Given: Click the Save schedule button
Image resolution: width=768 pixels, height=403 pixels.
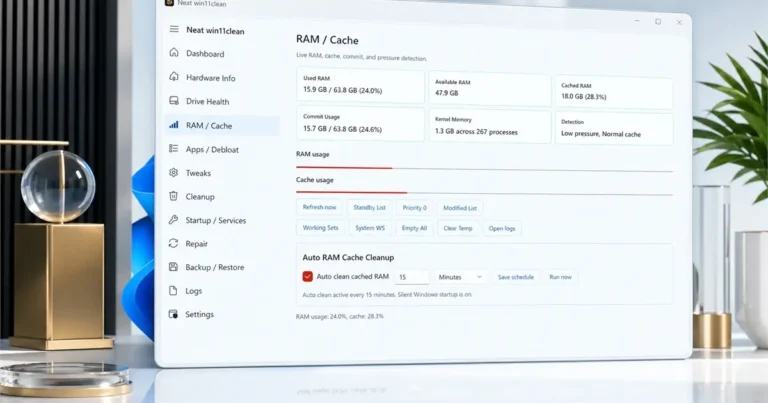Looking at the screenshot, I should [515, 277].
